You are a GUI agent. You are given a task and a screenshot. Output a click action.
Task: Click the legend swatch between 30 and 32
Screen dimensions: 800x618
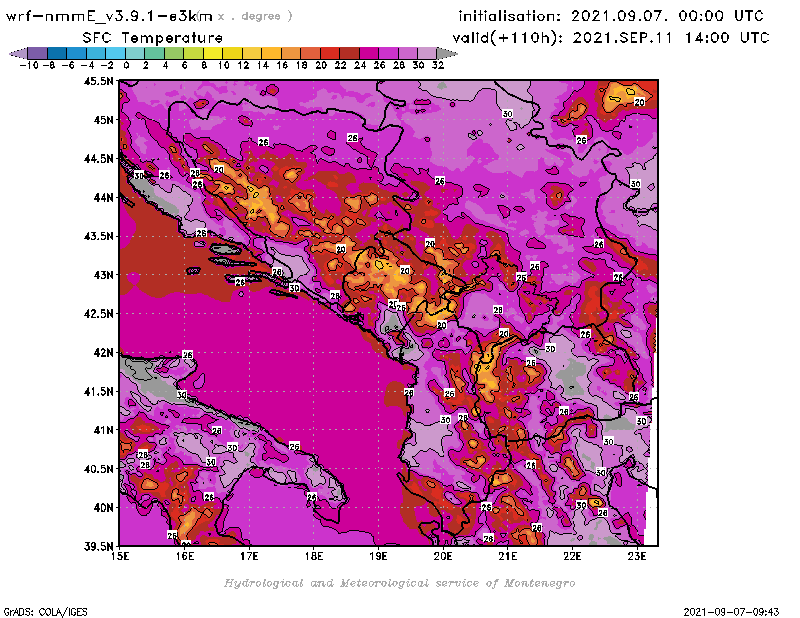[x=427, y=54]
